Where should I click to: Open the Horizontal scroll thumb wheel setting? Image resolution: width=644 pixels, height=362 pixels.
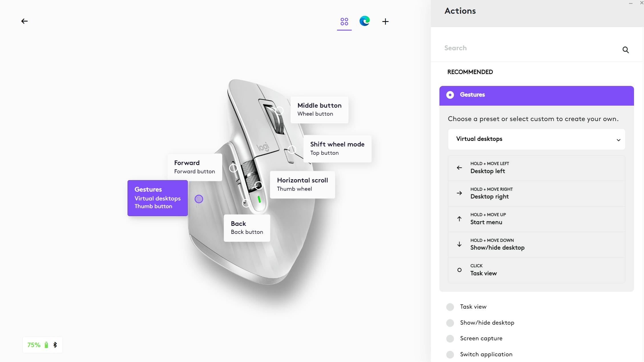(302, 185)
